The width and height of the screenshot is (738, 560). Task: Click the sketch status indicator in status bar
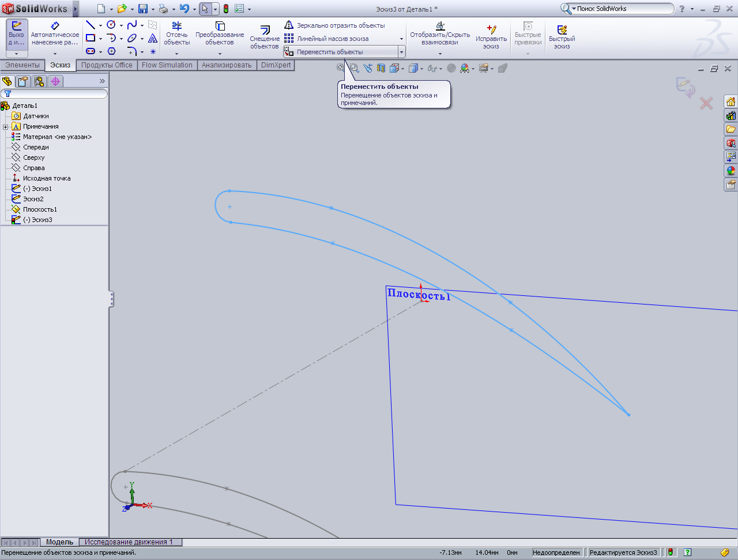tap(556, 553)
